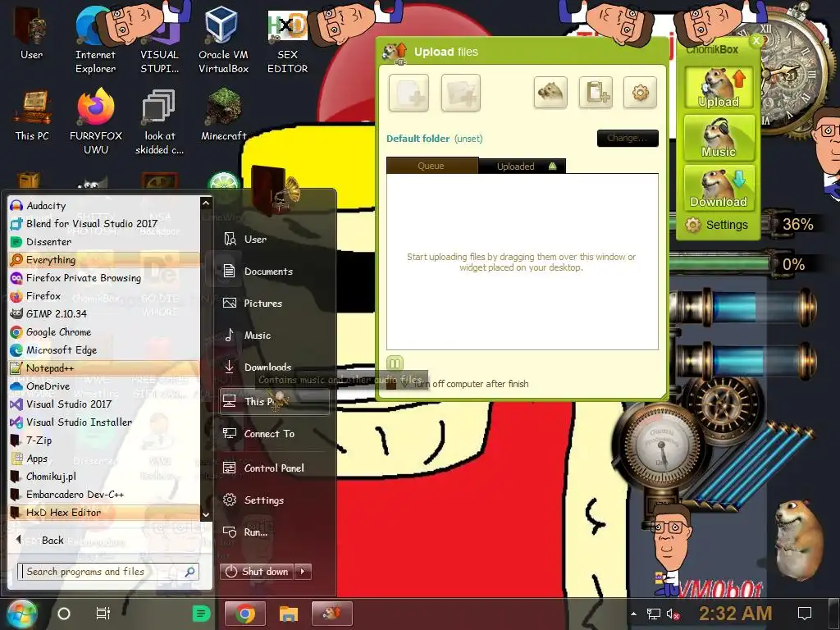Add files button in Upload window
The width and height of the screenshot is (840, 630).
click(x=409, y=94)
